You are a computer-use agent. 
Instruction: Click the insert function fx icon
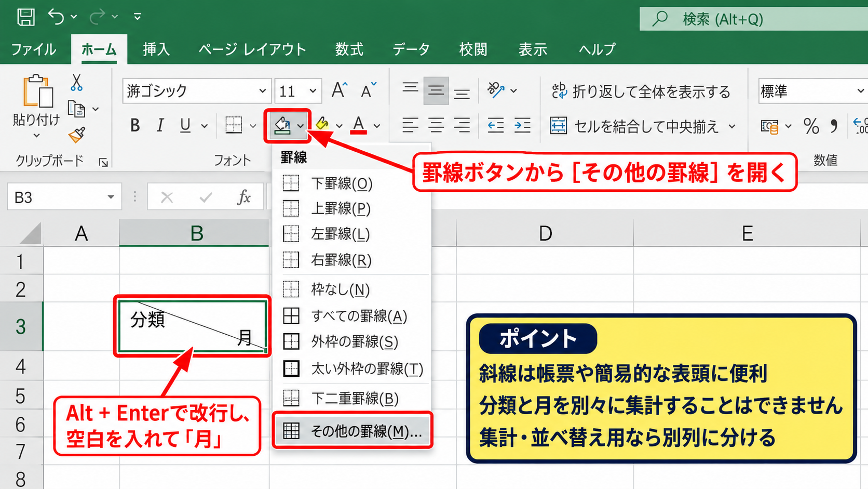point(244,197)
